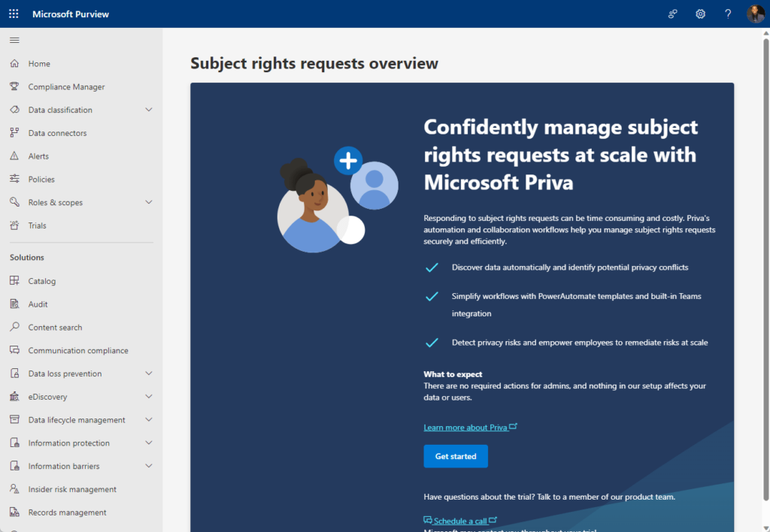Click the Microsoft Purview title

pos(71,14)
